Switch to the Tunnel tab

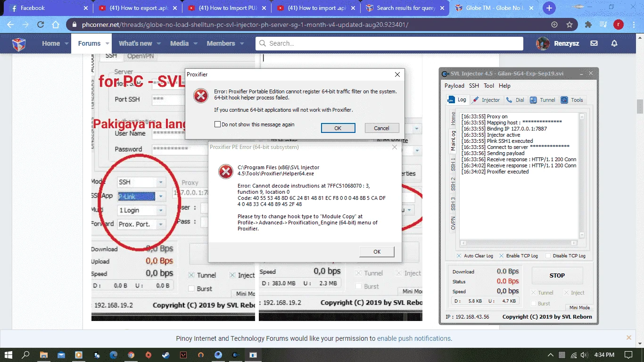[x=543, y=100]
